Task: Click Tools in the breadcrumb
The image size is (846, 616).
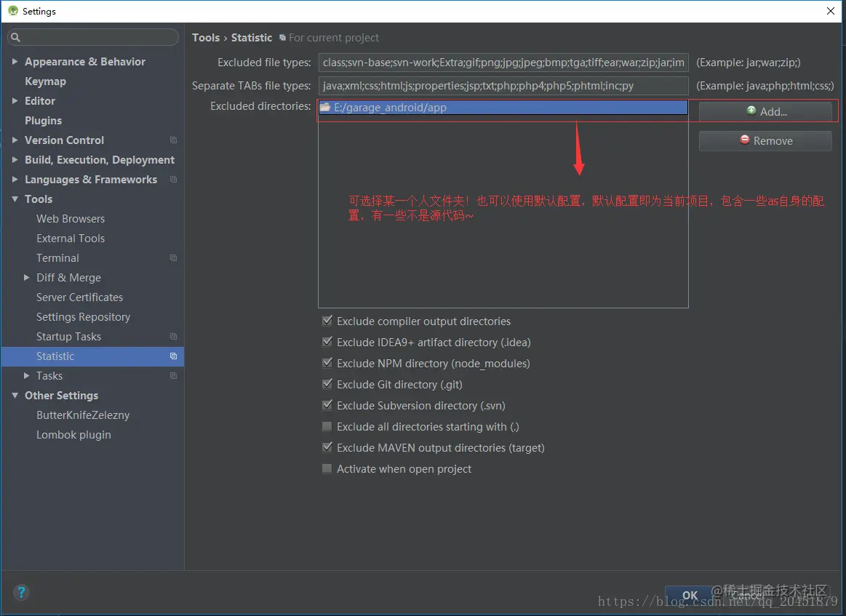Action: click(206, 38)
